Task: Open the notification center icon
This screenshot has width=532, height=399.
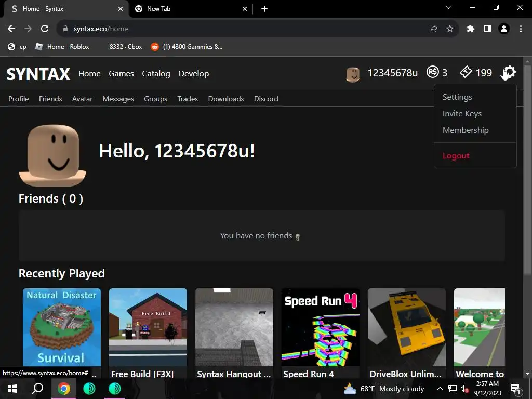Action: [515, 390]
